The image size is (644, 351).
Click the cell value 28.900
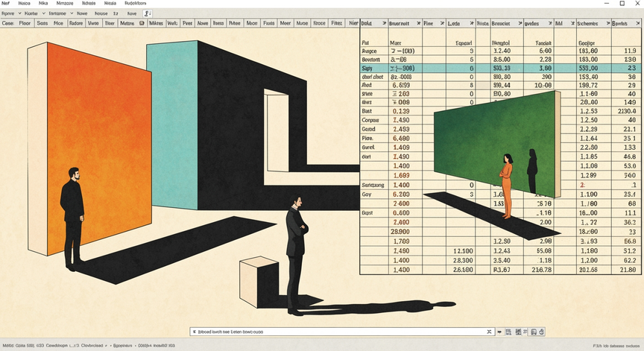point(400,232)
